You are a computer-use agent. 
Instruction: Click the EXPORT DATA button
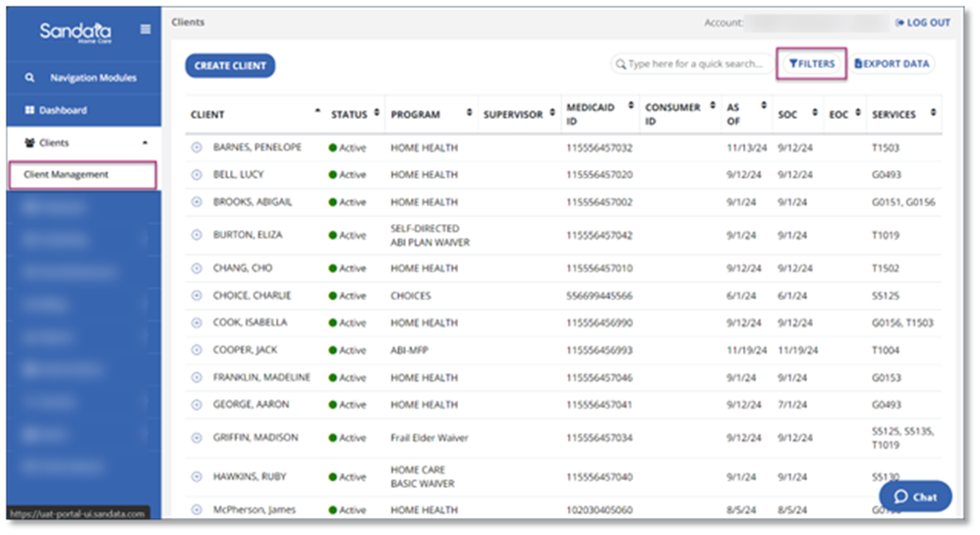pyautogui.click(x=892, y=64)
